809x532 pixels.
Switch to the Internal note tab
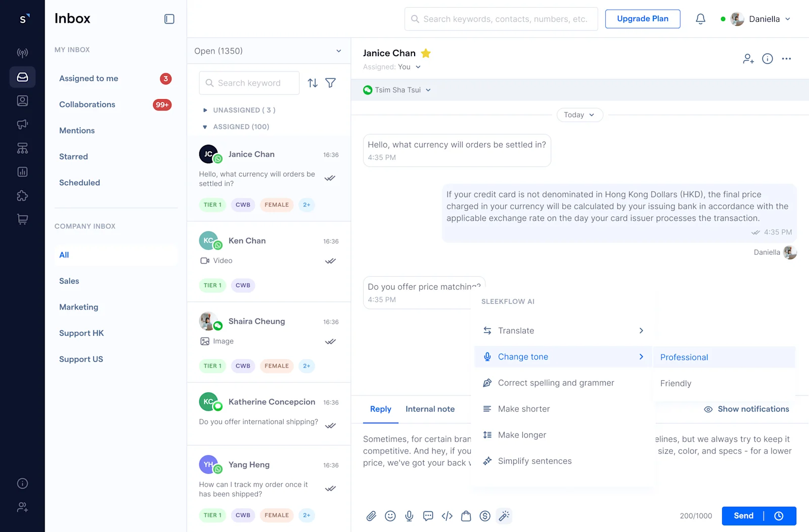pos(430,409)
